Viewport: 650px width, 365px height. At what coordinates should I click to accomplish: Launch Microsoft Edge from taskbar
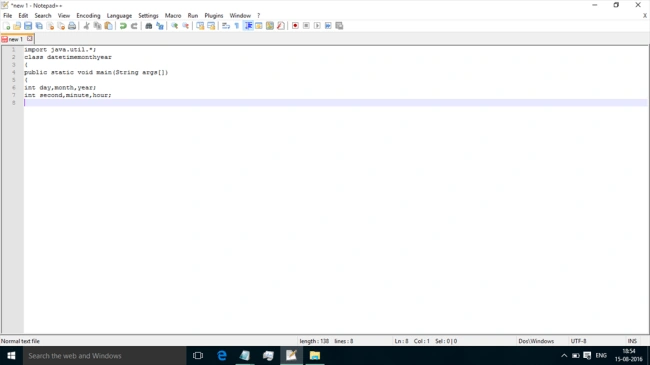pos(222,355)
